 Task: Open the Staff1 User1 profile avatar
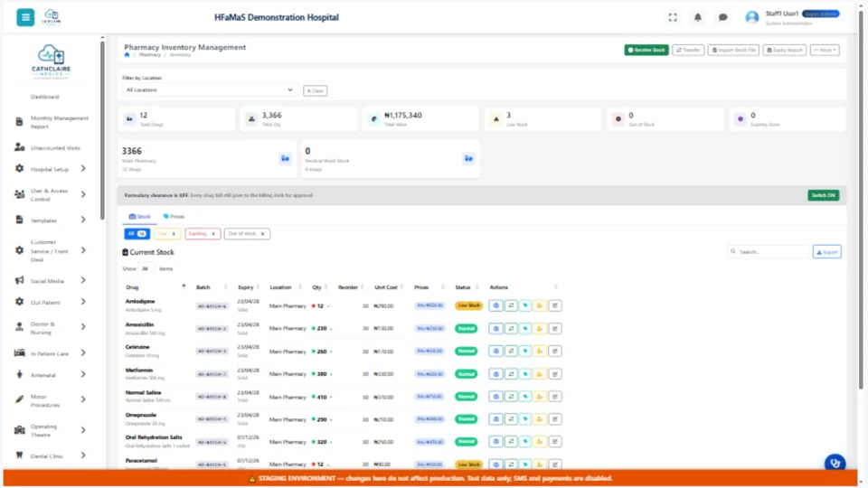coord(751,18)
